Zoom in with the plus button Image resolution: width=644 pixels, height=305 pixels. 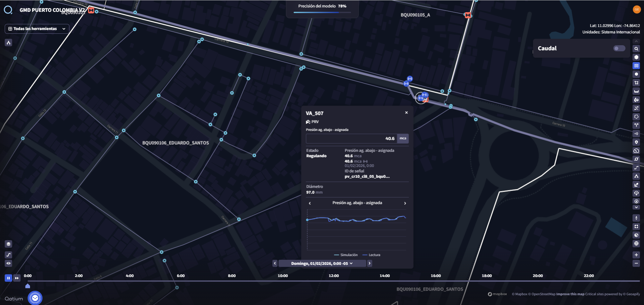[636, 255]
